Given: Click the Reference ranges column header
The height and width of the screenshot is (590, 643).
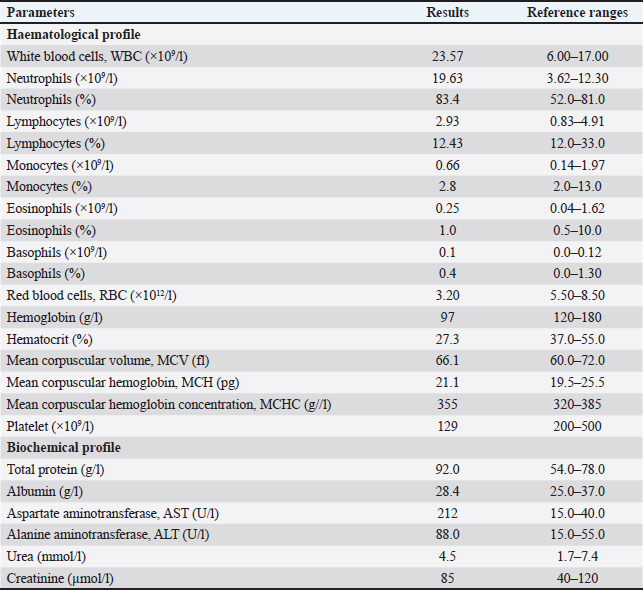Looking at the screenshot, I should point(573,14).
